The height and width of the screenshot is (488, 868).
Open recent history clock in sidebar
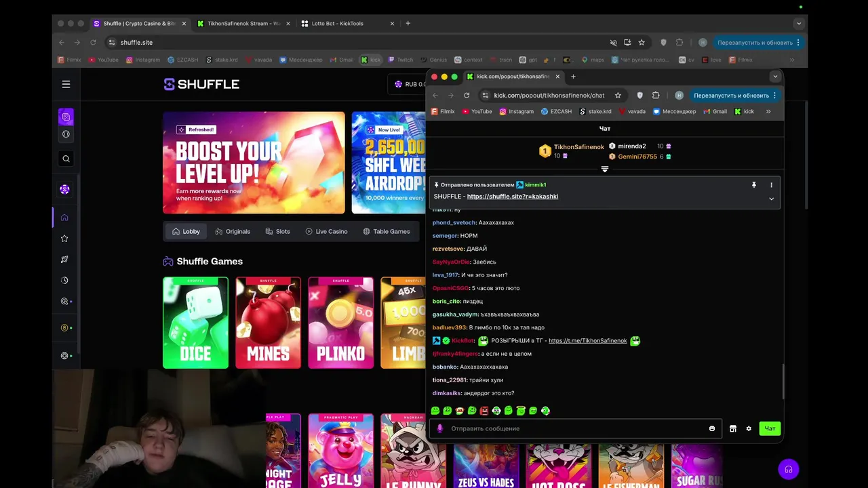point(64,281)
